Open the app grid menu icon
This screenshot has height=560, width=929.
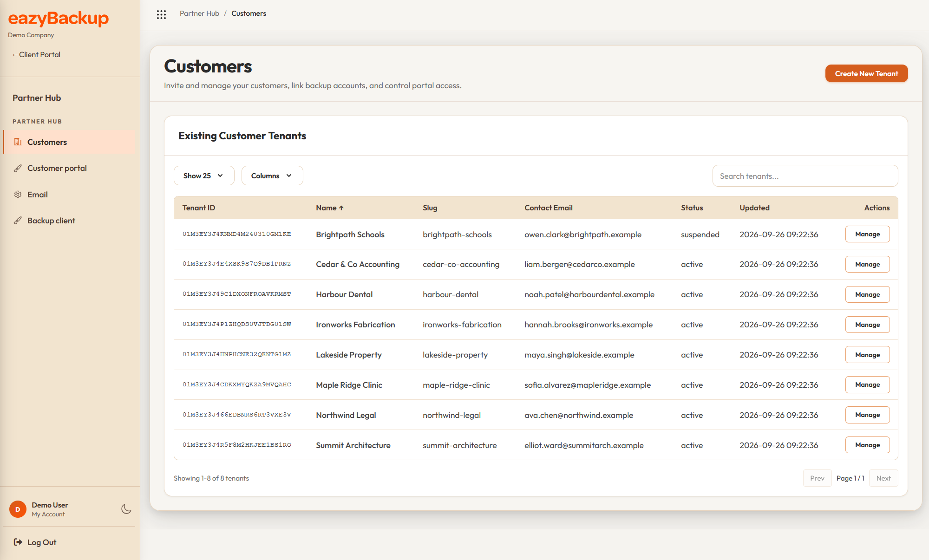click(x=161, y=14)
